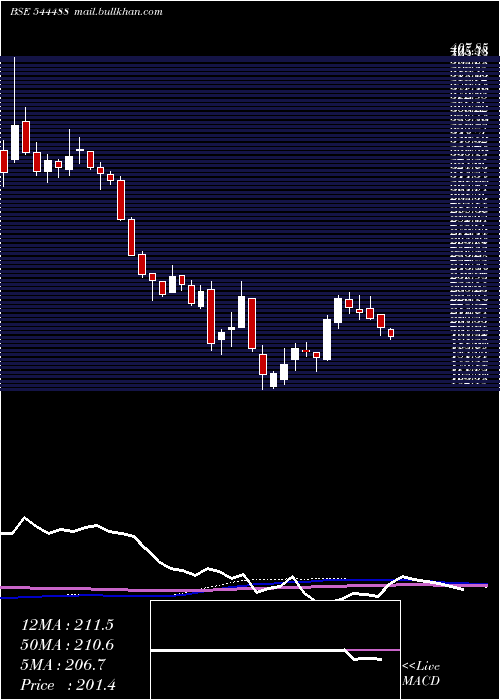Click the mail.bullkhan.com watermark text

tap(118, 12)
